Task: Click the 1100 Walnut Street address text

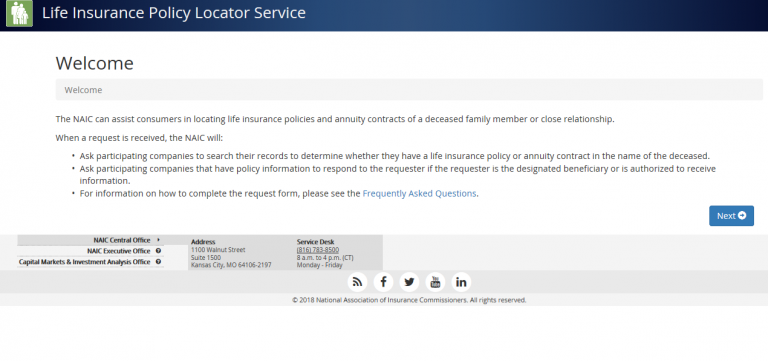Action: coord(218,250)
